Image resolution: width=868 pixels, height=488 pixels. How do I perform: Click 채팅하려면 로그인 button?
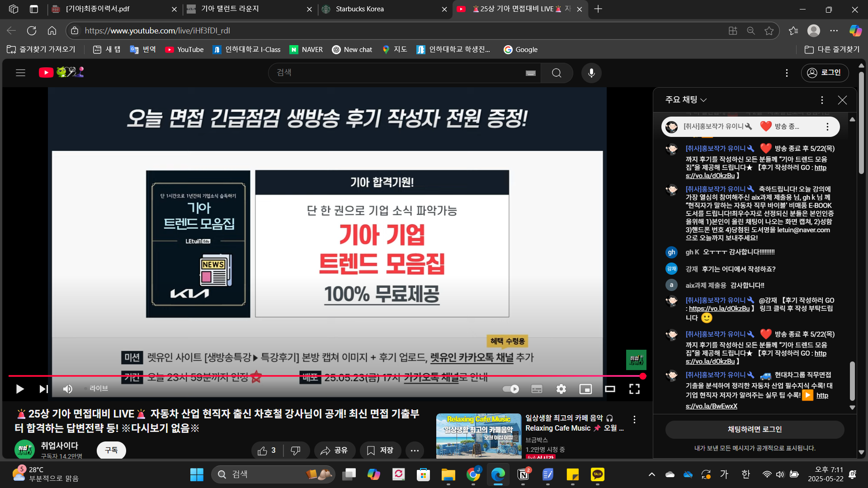pos(755,429)
